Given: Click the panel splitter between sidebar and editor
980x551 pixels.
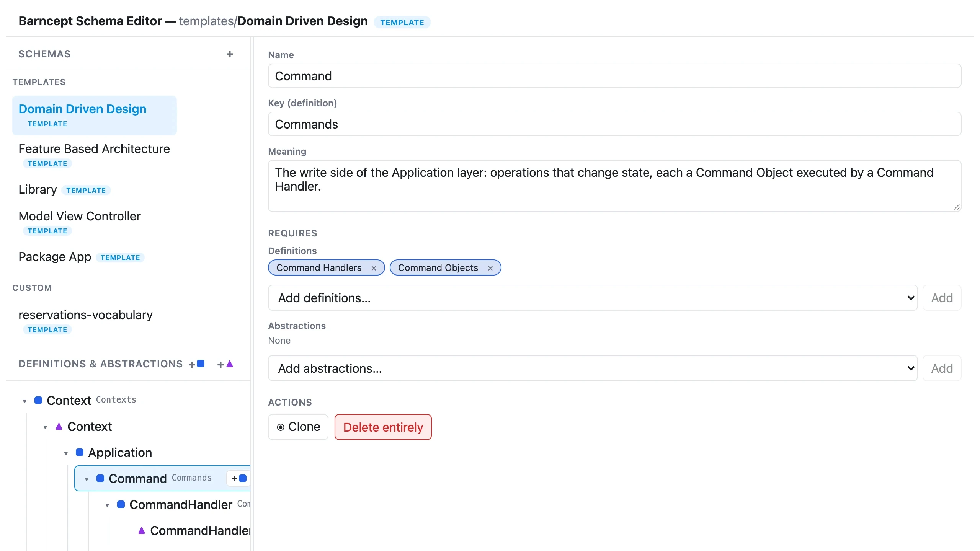Looking at the screenshot, I should click(252, 294).
